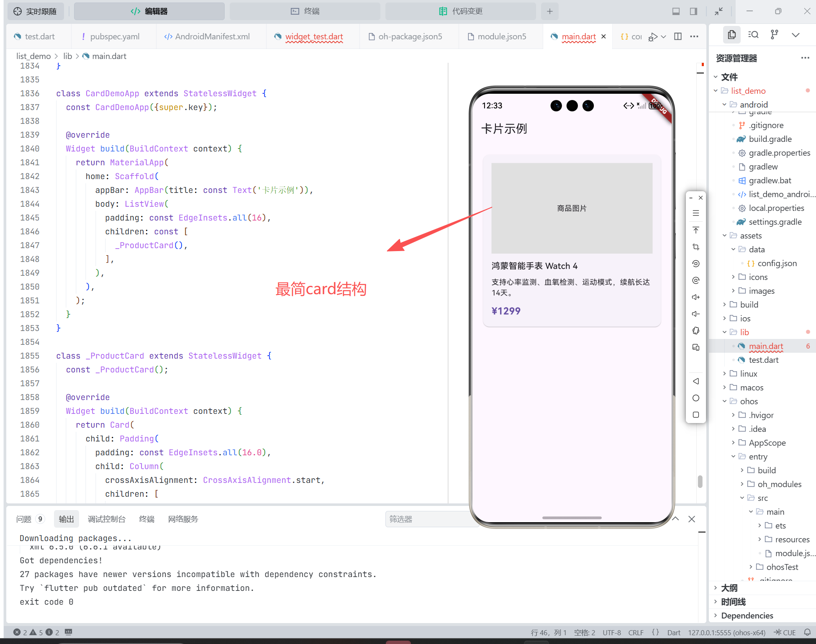Open the 调试控制台 tab in bottom panel

107,519
